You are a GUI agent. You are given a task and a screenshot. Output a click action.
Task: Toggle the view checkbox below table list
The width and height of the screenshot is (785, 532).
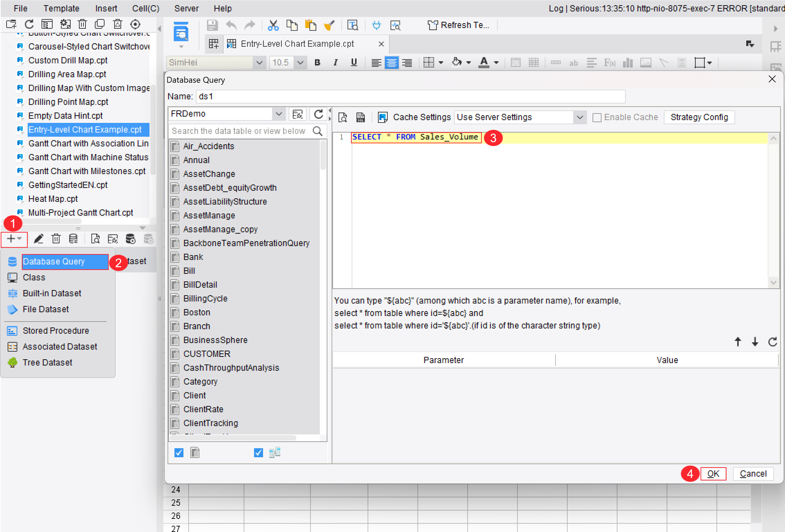click(259, 453)
